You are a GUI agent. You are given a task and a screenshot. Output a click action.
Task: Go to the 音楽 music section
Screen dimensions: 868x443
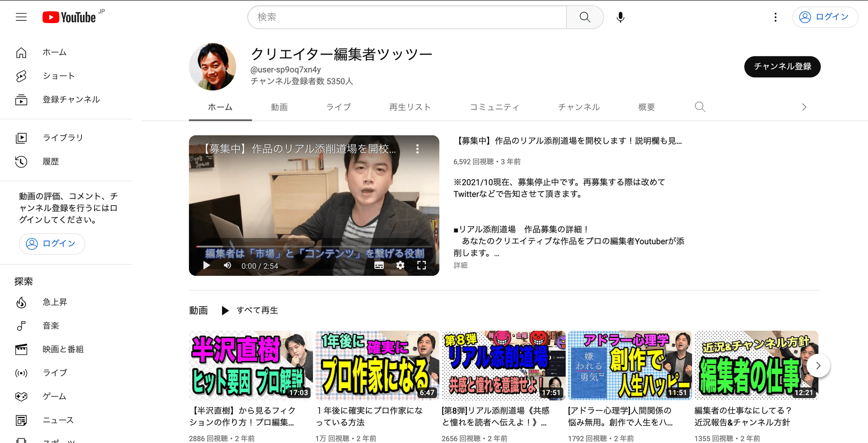tap(51, 325)
